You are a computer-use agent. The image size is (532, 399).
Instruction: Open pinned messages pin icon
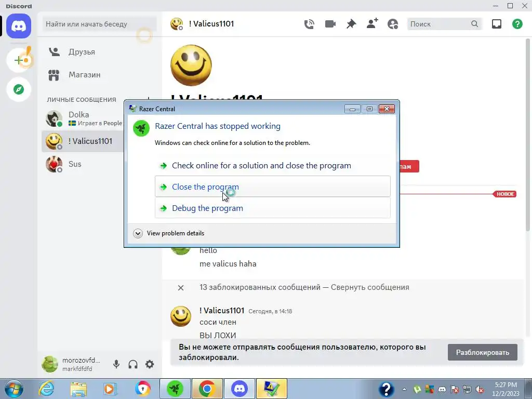point(351,24)
